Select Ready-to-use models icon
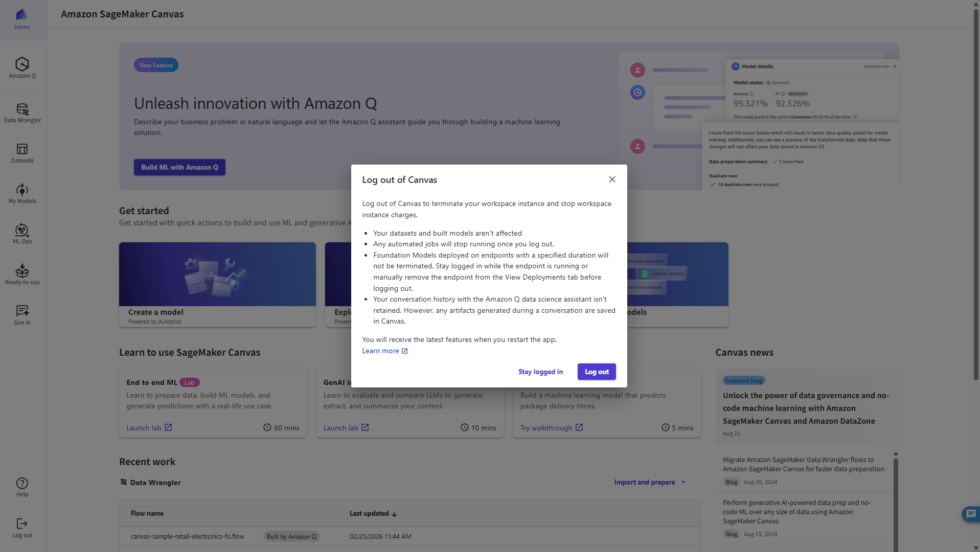 point(22,274)
